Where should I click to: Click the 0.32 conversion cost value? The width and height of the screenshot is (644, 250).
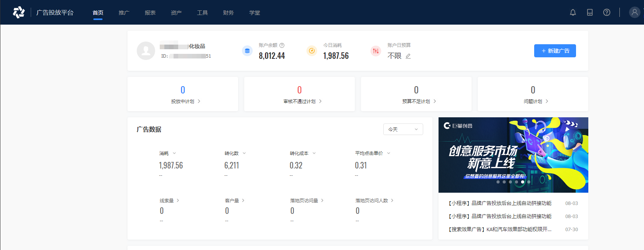[296, 165]
